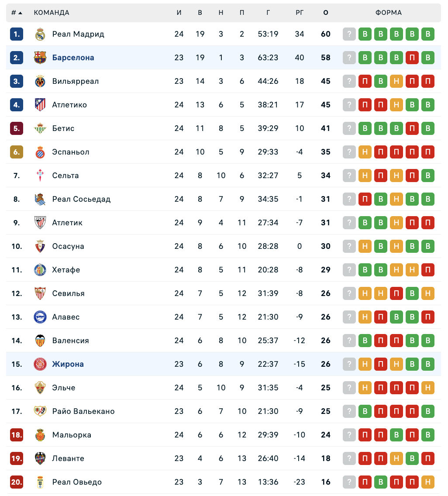This screenshot has width=448, height=496.
Task: Click the В wins column header
Action: point(200,13)
